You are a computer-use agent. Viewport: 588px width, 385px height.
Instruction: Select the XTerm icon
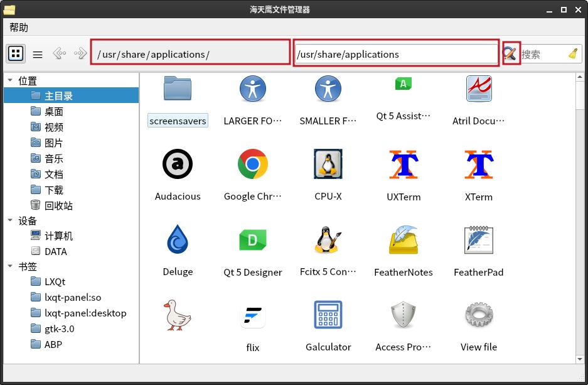click(479, 165)
